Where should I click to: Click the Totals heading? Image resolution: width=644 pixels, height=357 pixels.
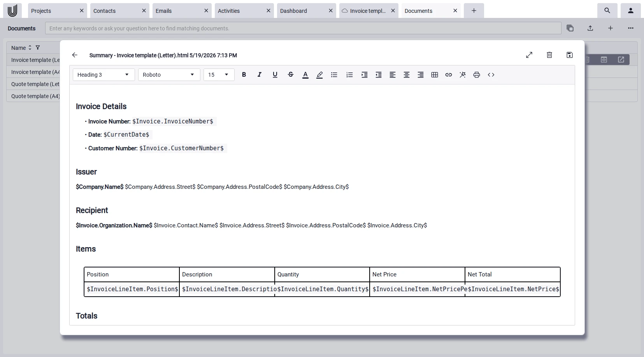86,316
